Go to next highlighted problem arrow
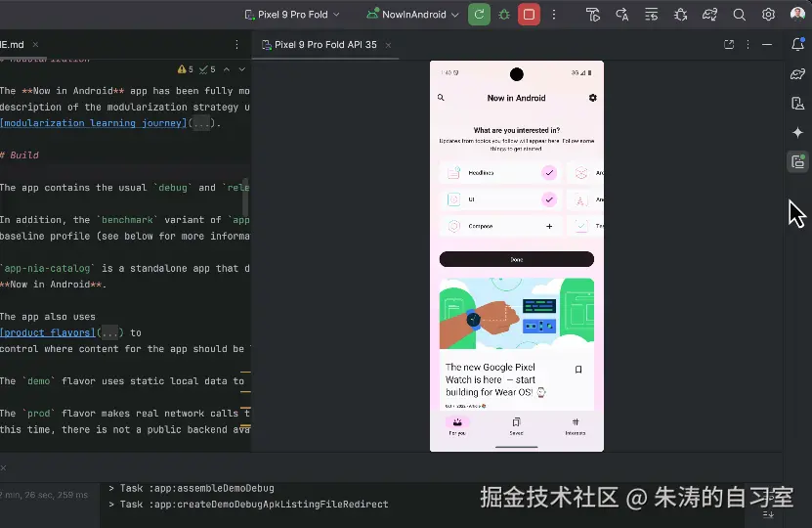 pos(241,69)
